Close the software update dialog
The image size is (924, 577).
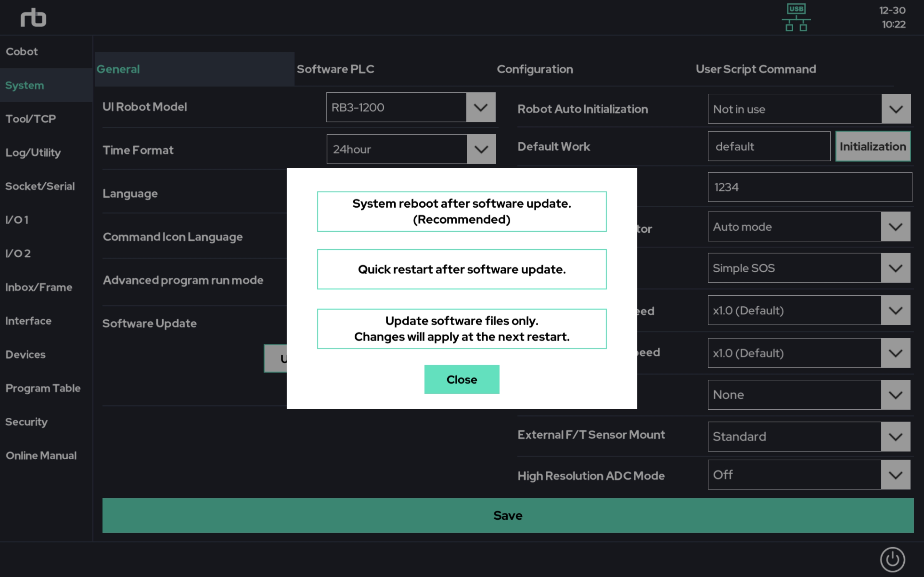tap(462, 379)
